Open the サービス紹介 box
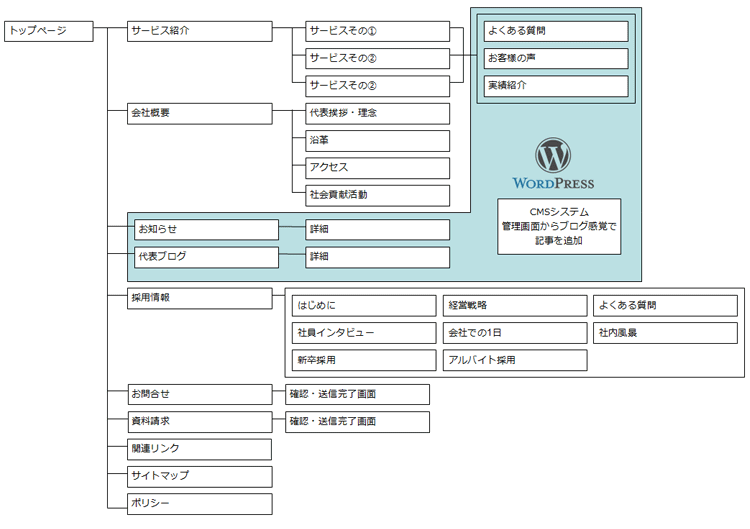The image size is (750, 529). click(x=199, y=31)
